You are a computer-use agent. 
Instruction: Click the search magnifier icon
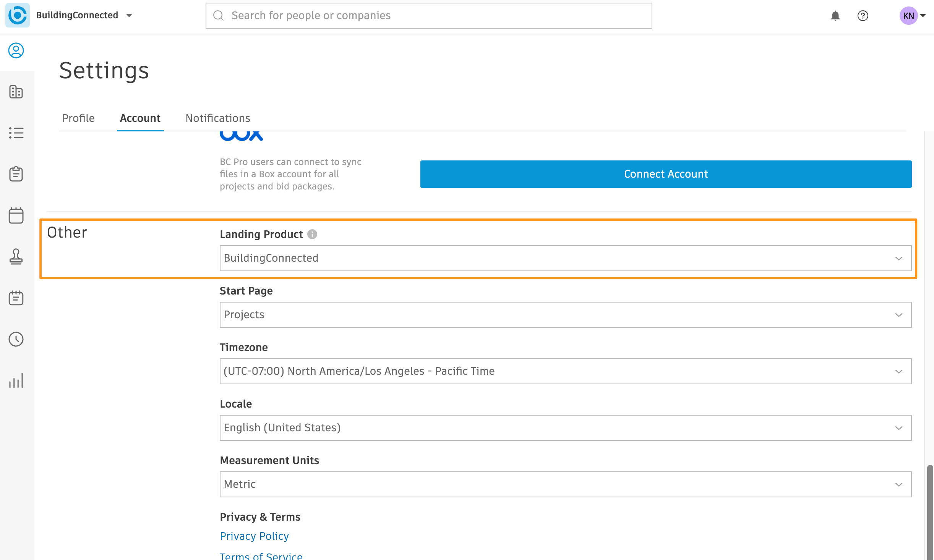tap(218, 15)
